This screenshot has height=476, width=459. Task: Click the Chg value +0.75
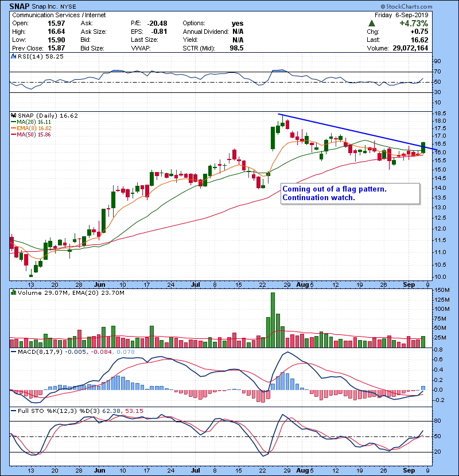419,32
